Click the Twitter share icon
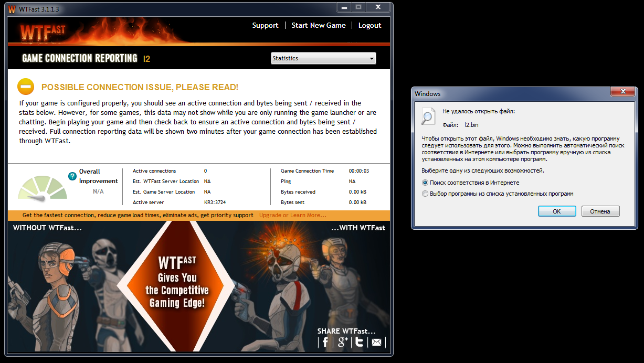Screen dimensions: 644x363 [x=360, y=343]
